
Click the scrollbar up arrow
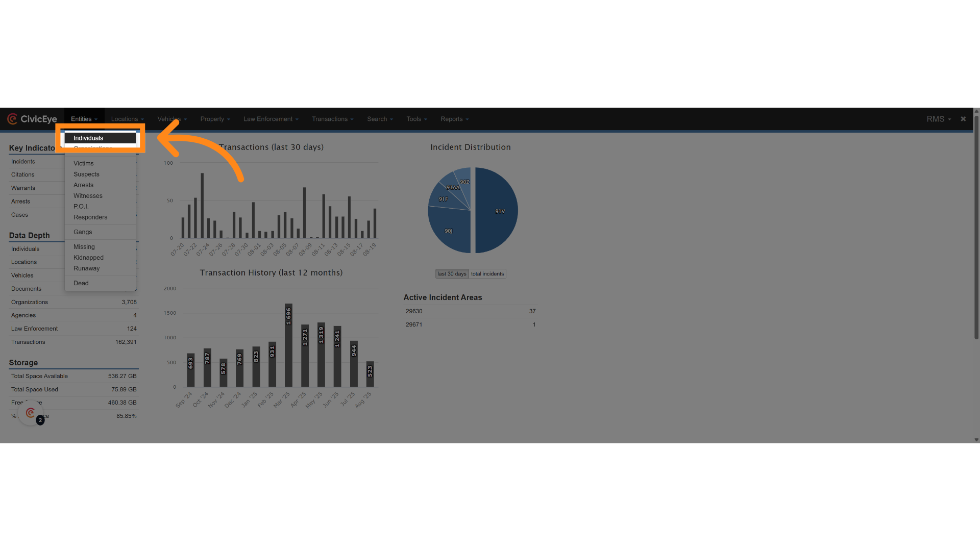pyautogui.click(x=976, y=111)
